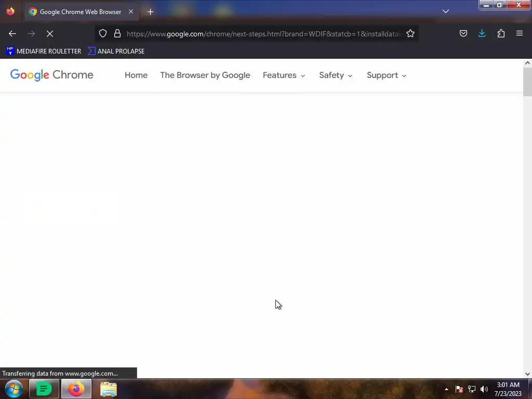The image size is (532, 399).
Task: Click the forward navigation arrow
Action: (x=31, y=34)
